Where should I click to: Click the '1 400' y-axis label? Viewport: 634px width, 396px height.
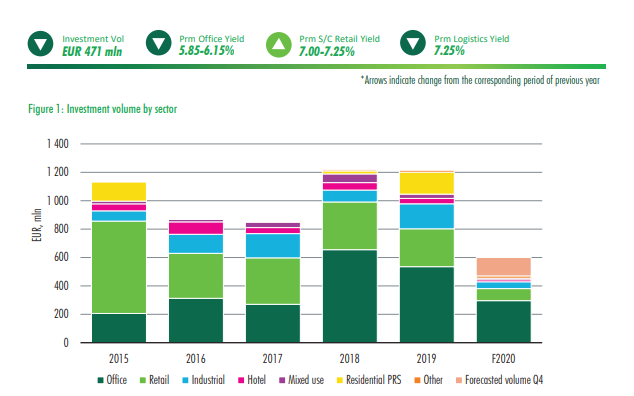click(x=58, y=144)
